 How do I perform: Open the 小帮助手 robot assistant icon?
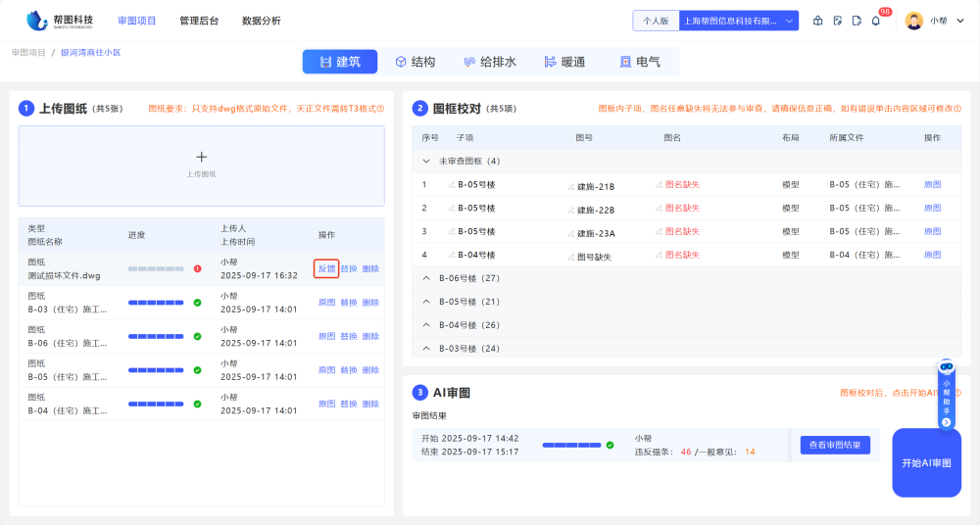coord(946,367)
